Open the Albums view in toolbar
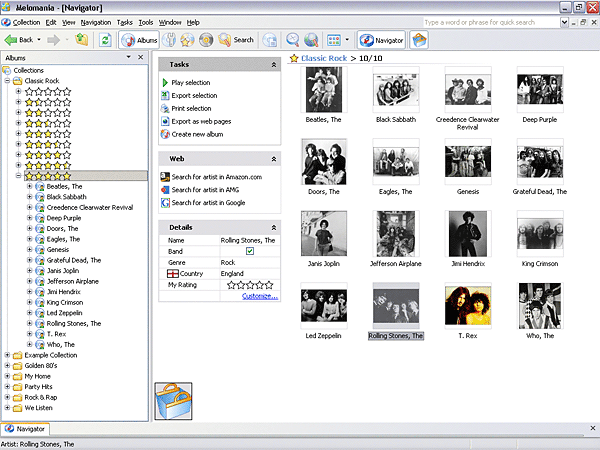600x450 pixels. click(x=139, y=40)
